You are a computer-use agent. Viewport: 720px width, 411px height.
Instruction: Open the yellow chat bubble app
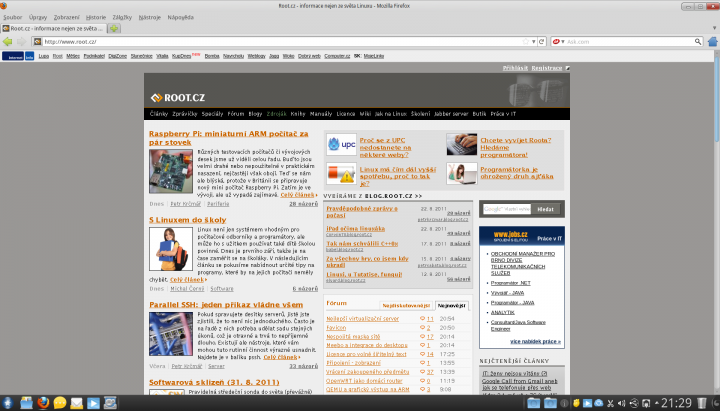click(60, 403)
